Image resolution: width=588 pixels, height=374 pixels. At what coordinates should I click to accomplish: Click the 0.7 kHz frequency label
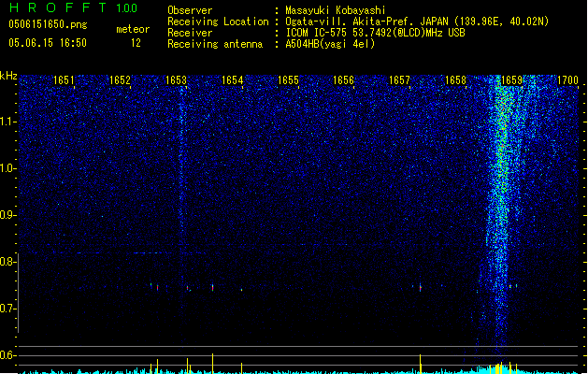(x=7, y=309)
